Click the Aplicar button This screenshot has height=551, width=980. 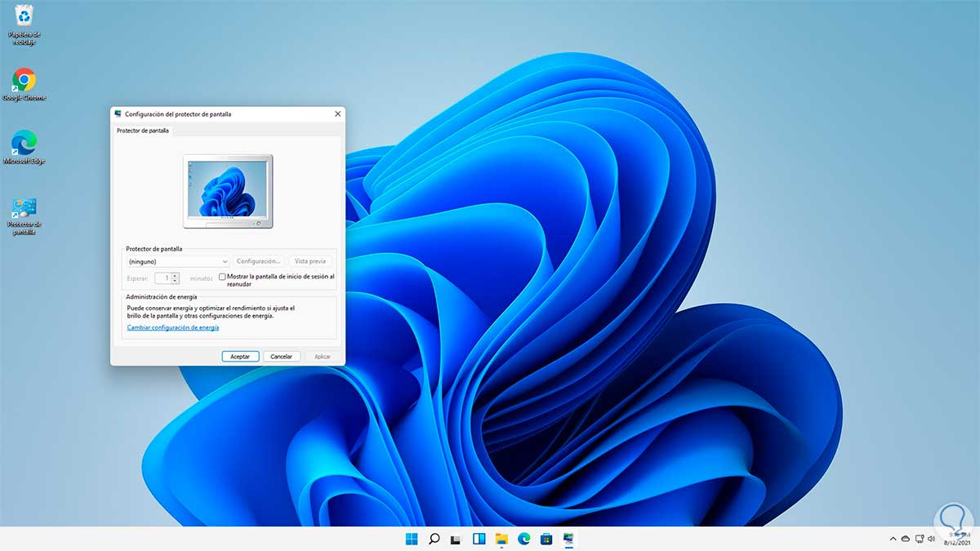tap(323, 357)
